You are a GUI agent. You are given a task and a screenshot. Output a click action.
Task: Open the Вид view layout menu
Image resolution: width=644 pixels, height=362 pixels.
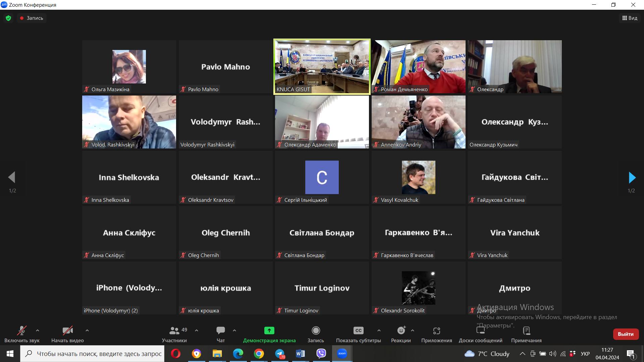click(x=630, y=18)
